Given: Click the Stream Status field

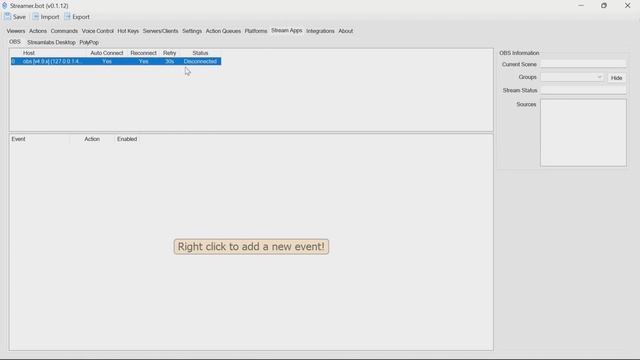Looking at the screenshot, I should [x=583, y=90].
